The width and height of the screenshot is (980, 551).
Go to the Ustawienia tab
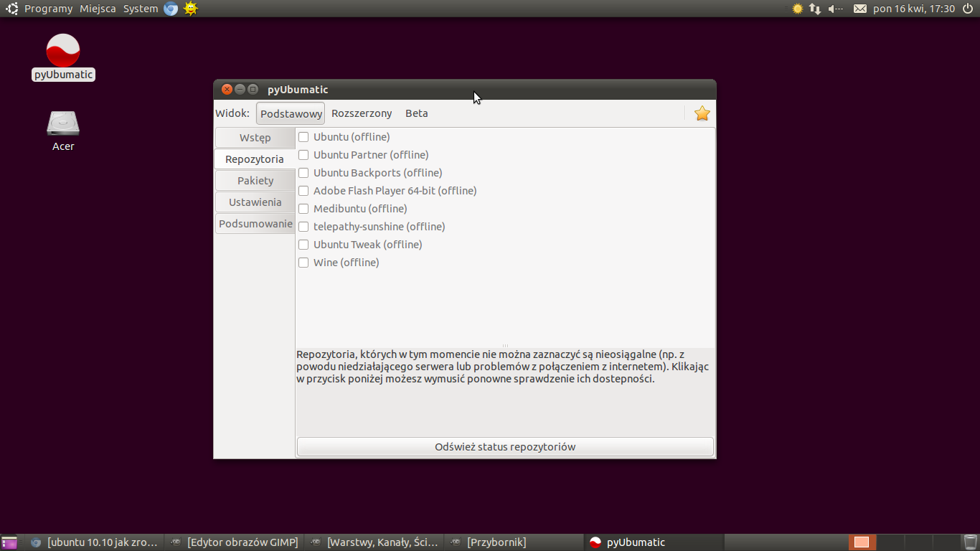(255, 202)
